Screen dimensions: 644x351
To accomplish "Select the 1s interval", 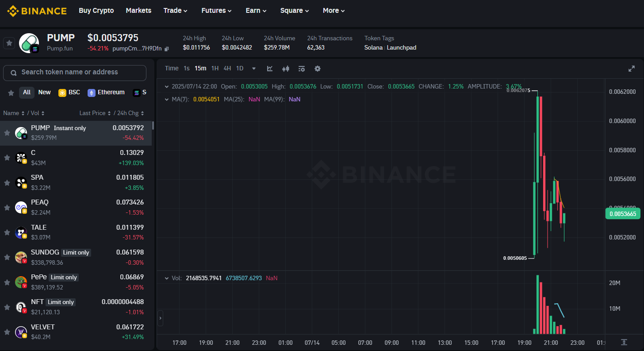I will click(x=187, y=68).
